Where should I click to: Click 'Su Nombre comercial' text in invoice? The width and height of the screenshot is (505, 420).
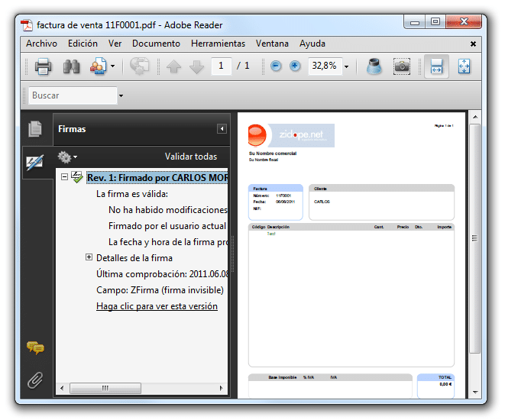pyautogui.click(x=273, y=153)
